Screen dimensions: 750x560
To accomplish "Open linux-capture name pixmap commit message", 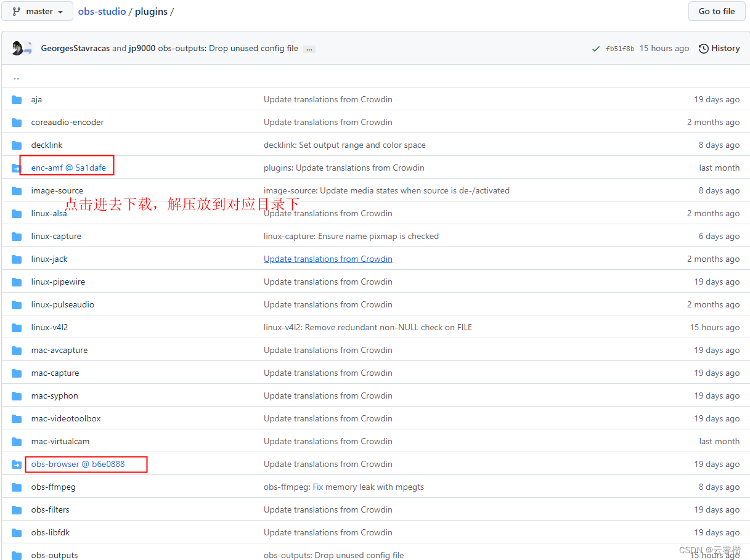I will pos(351,237).
